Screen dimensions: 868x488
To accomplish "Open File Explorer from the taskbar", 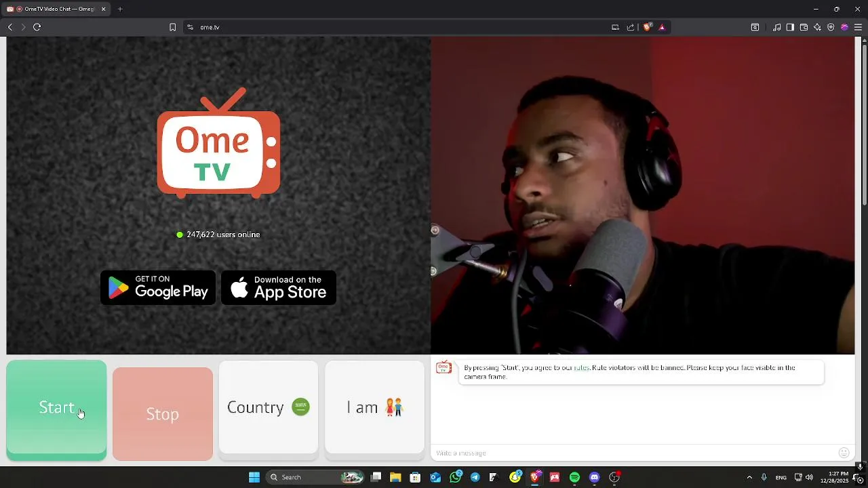I will click(x=395, y=477).
